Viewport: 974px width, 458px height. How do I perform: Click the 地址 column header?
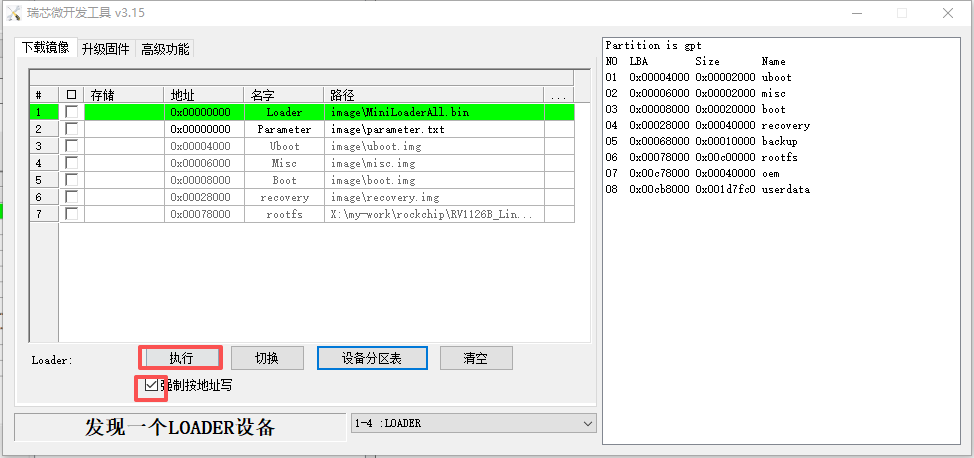point(204,95)
